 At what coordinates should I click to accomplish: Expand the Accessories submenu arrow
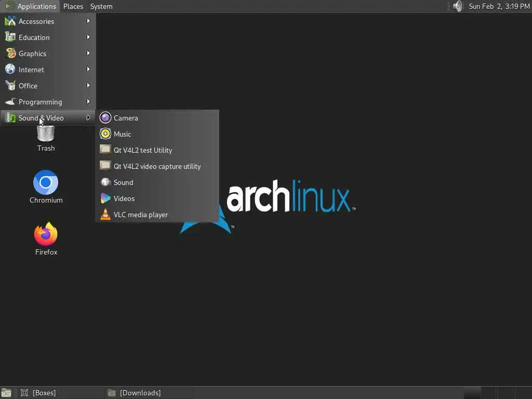[x=88, y=21]
